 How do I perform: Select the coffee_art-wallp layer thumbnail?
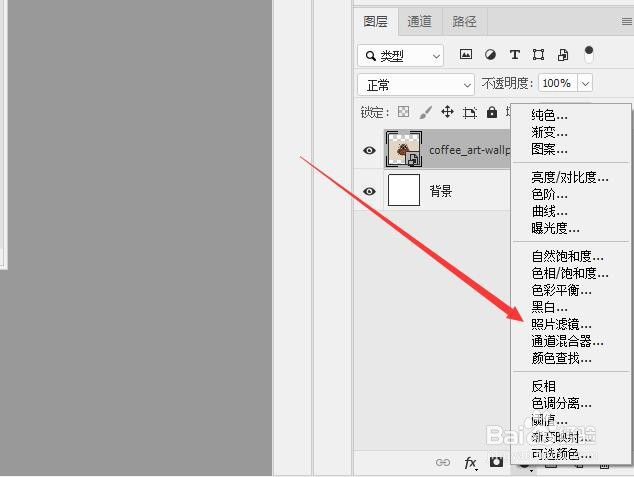[404, 149]
